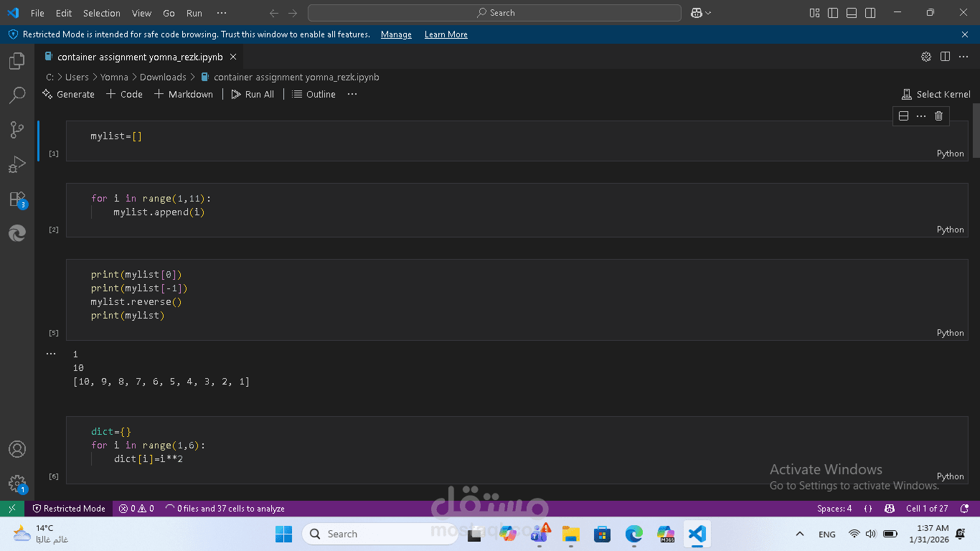Open the File menu
This screenshot has width=980, height=551.
37,13
